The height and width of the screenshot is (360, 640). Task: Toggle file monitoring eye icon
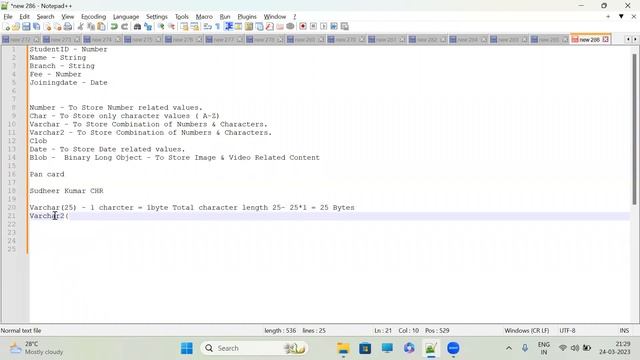click(290, 27)
